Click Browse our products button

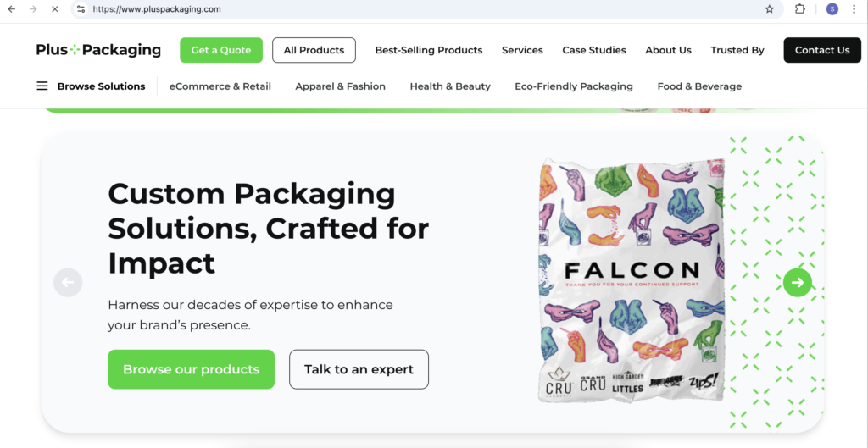[191, 369]
